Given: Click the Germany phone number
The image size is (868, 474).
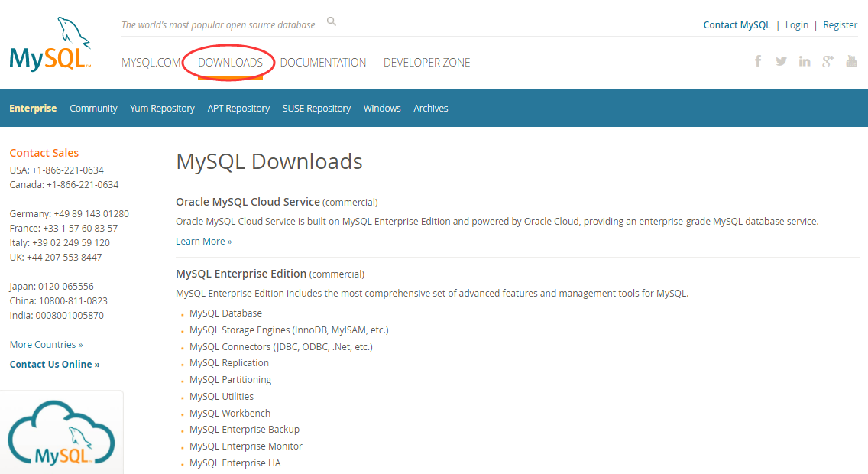Looking at the screenshot, I should [92, 214].
